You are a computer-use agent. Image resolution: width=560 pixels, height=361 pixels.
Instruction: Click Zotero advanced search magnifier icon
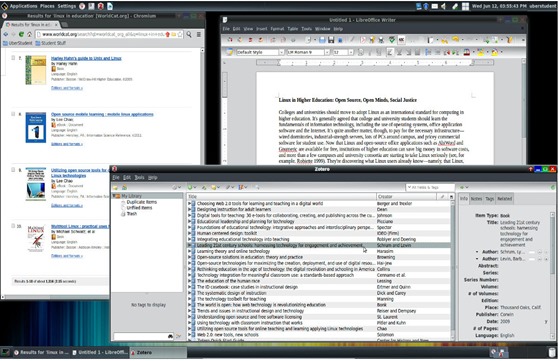point(256,187)
